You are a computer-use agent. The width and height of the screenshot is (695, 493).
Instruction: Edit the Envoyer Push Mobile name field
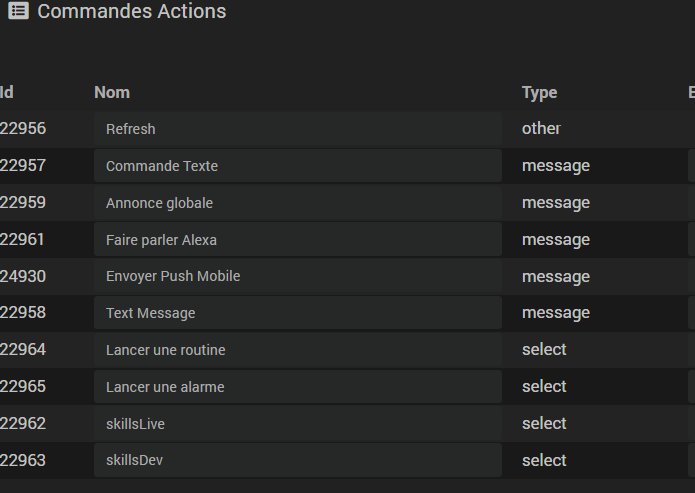pos(297,276)
